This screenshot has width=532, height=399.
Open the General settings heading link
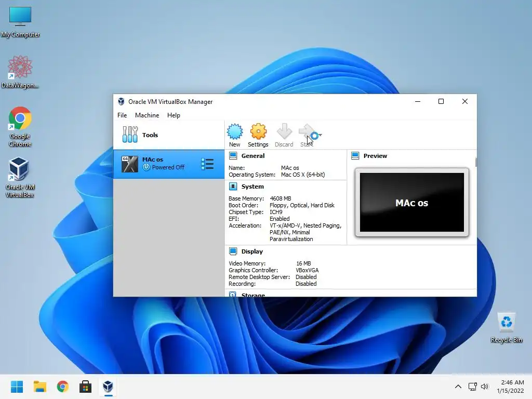(x=253, y=156)
